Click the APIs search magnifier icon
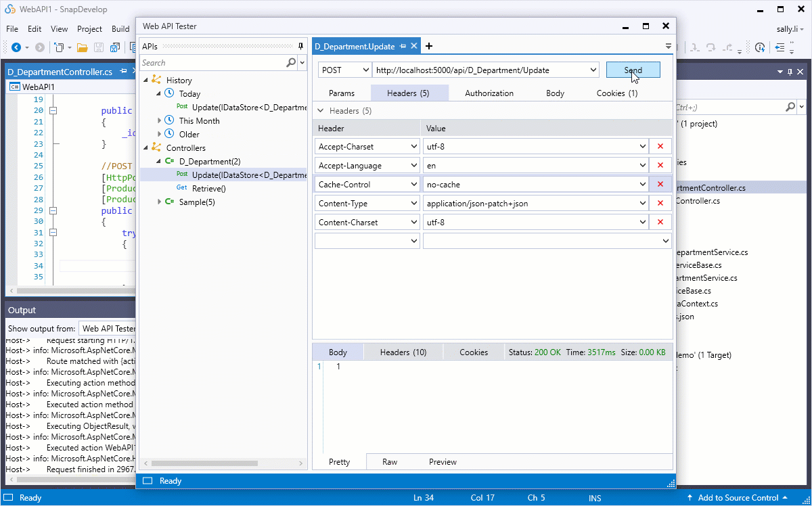Image resolution: width=812 pixels, height=506 pixels. (x=291, y=62)
